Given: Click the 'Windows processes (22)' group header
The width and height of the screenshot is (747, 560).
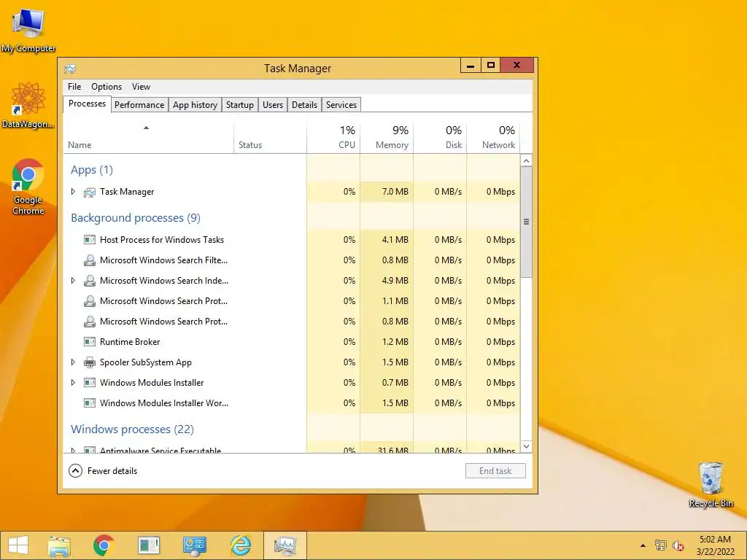Looking at the screenshot, I should pos(132,429).
